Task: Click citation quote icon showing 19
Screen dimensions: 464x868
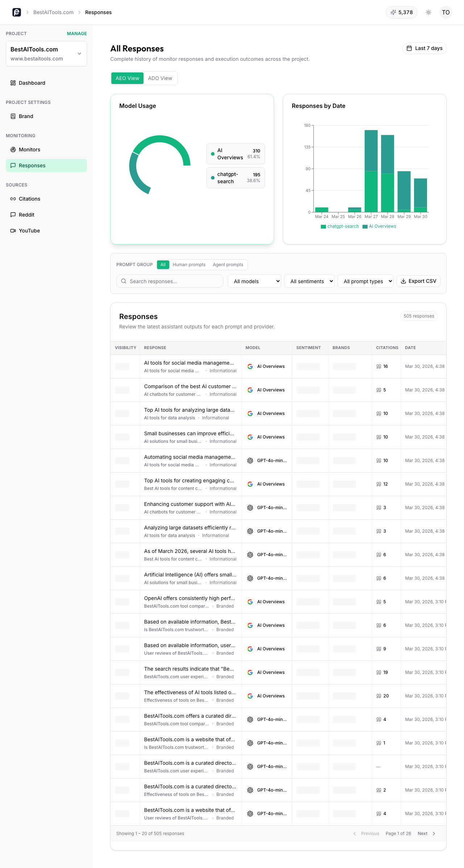Action: [x=379, y=672]
